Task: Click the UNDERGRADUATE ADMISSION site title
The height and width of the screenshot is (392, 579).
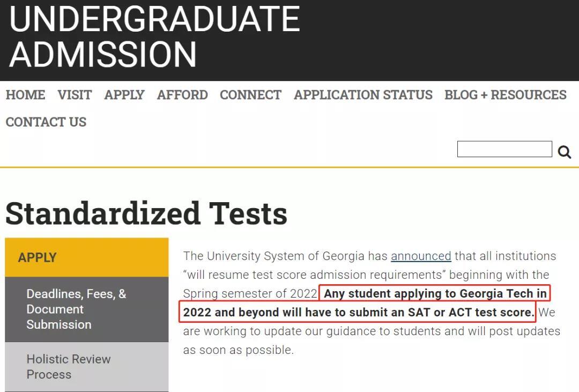Action: [x=155, y=36]
